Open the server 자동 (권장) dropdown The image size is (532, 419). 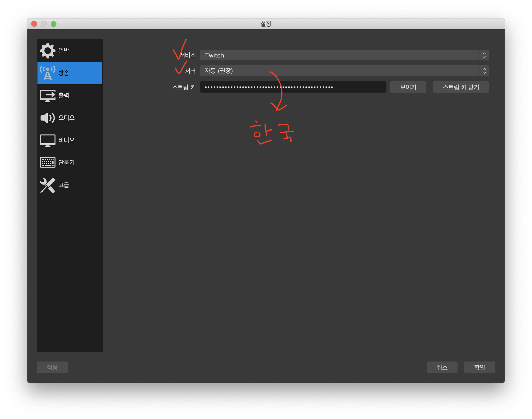pos(339,71)
